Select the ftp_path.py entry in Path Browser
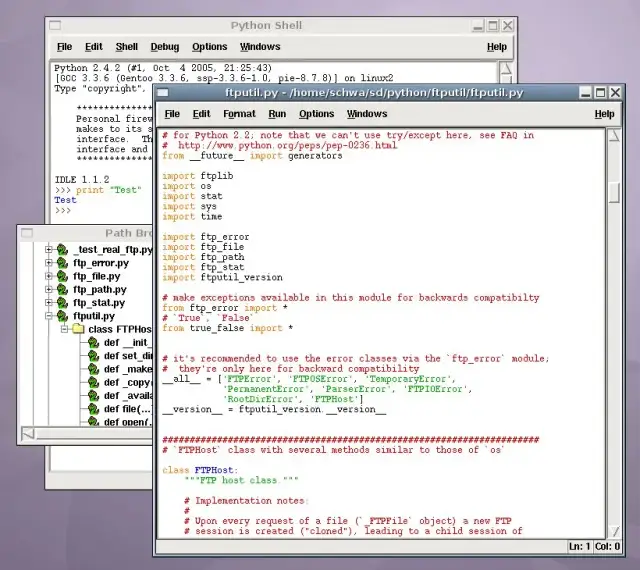 [99, 289]
